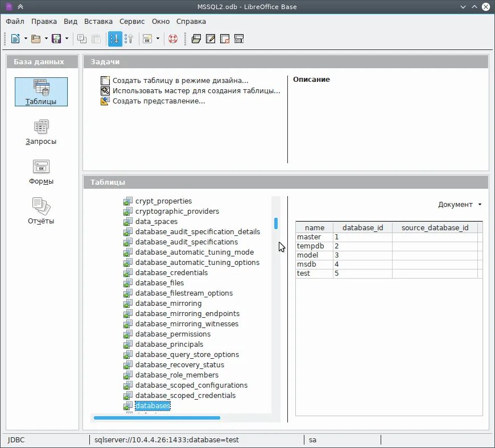Select the database_query_store_options table
495x448 pixels.
(187, 355)
